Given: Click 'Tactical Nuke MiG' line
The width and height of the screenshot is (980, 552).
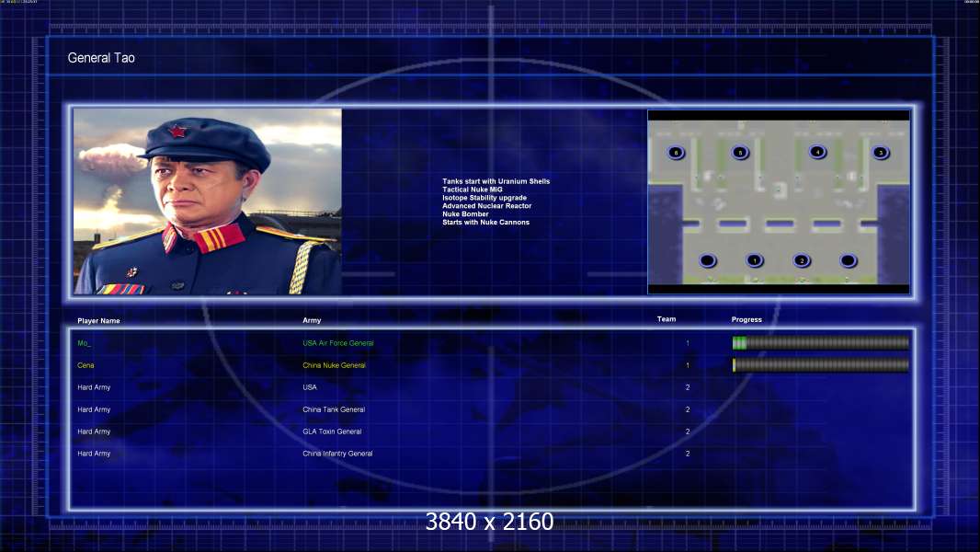Looking at the screenshot, I should tap(473, 190).
